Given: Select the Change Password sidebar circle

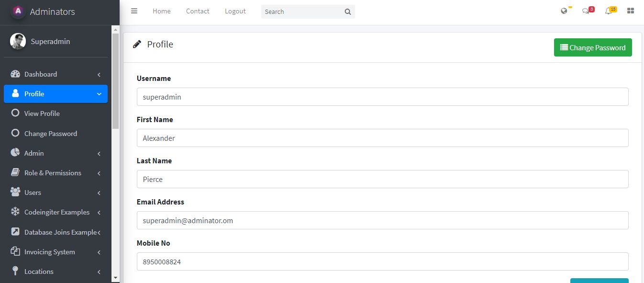Looking at the screenshot, I should (15, 133).
